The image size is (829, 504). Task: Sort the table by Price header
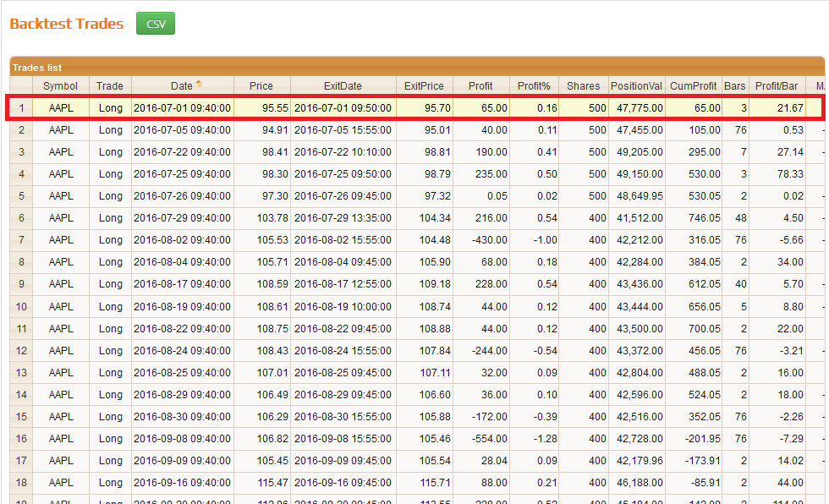261,86
